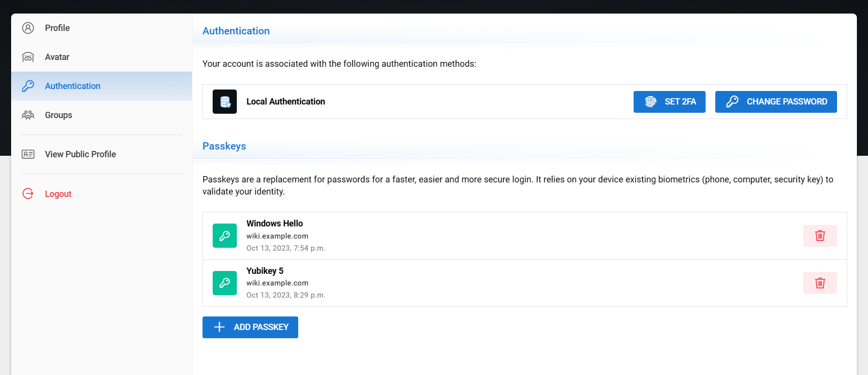Open the Profile section
This screenshot has height=375, width=868.
(58, 28)
